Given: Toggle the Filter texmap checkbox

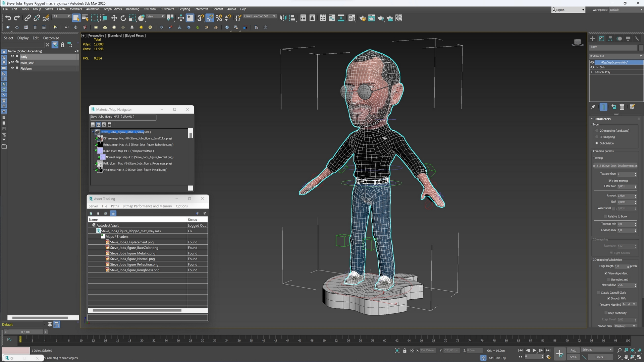Looking at the screenshot, I should [x=610, y=181].
